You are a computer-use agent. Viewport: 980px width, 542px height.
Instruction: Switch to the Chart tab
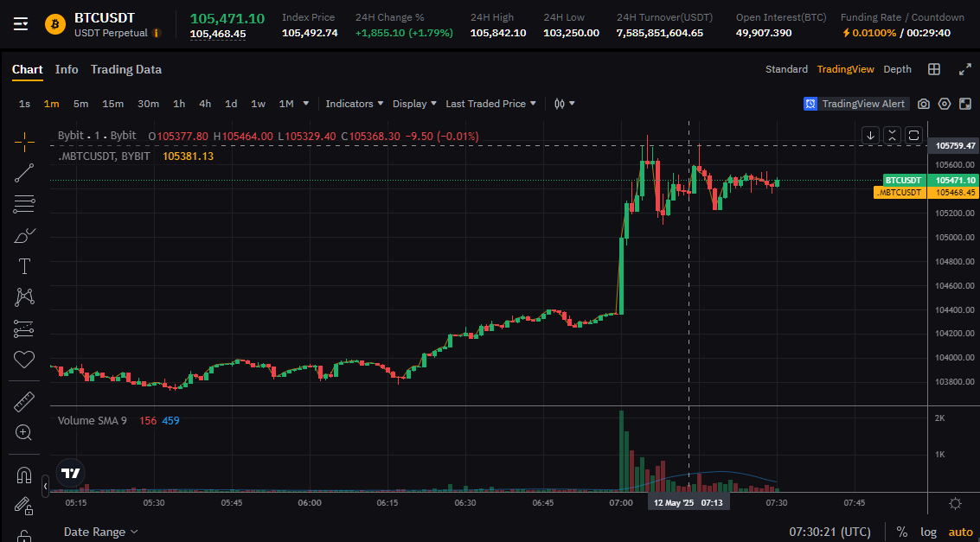28,69
